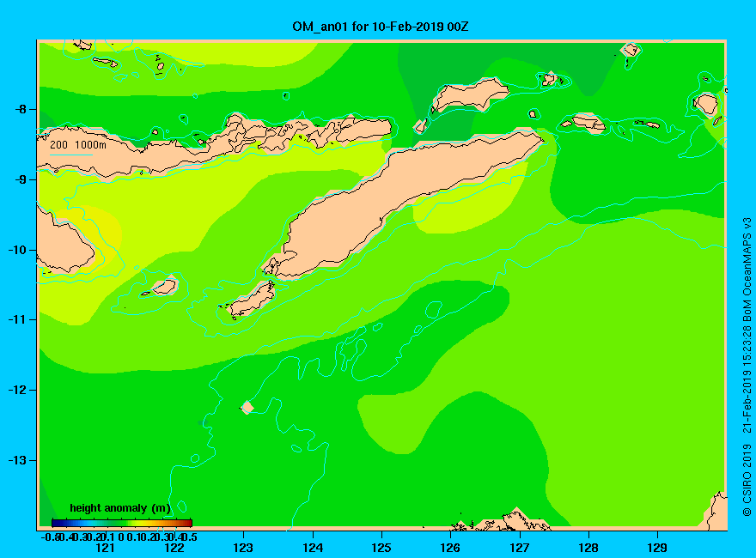The image size is (756, 558).
Task: Click the height anomaly color scale bar
Action: (x=122, y=523)
